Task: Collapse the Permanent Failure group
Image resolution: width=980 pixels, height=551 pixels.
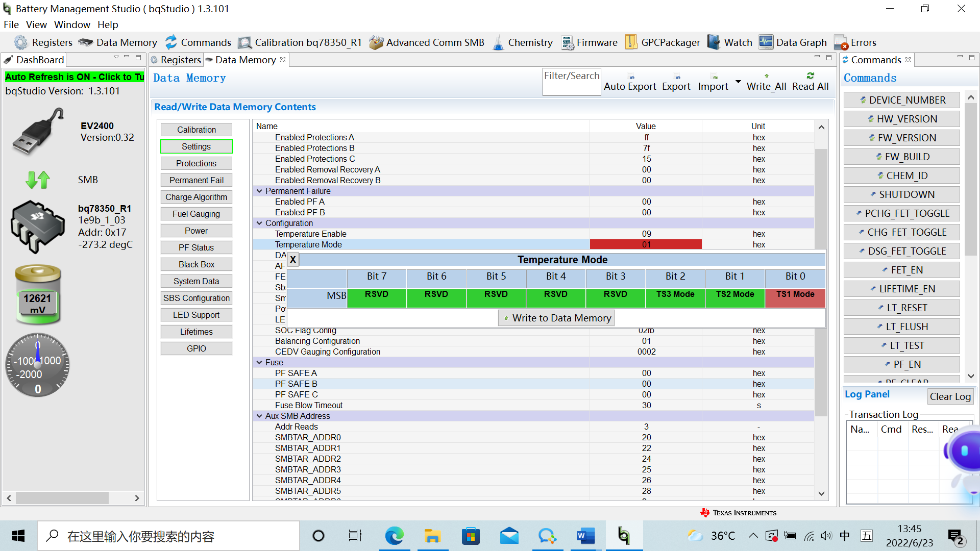Action: pos(259,191)
